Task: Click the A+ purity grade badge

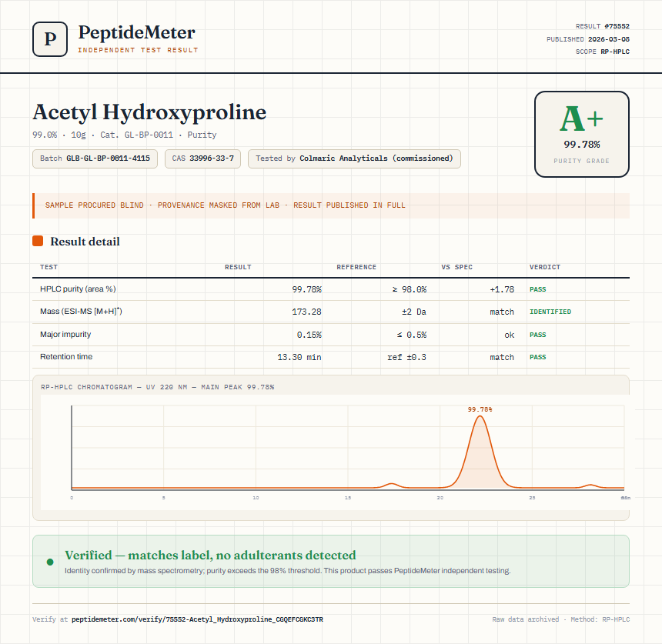Action: click(582, 134)
